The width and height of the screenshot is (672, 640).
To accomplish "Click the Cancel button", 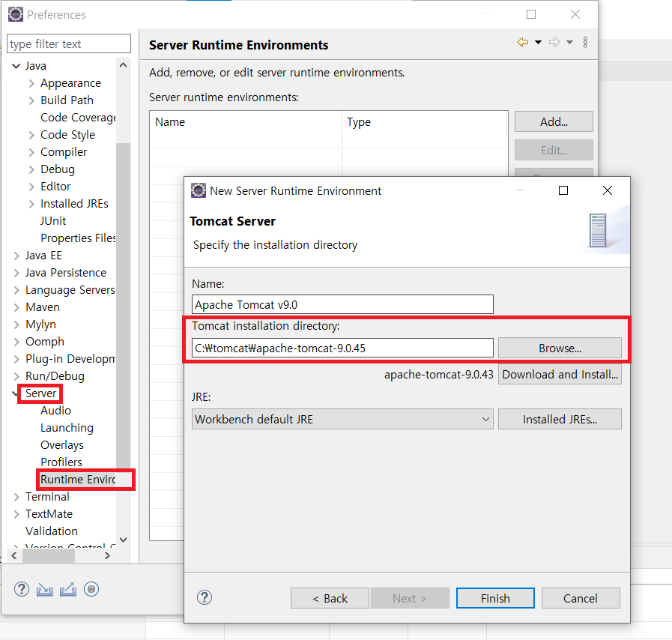I will pos(581,598).
